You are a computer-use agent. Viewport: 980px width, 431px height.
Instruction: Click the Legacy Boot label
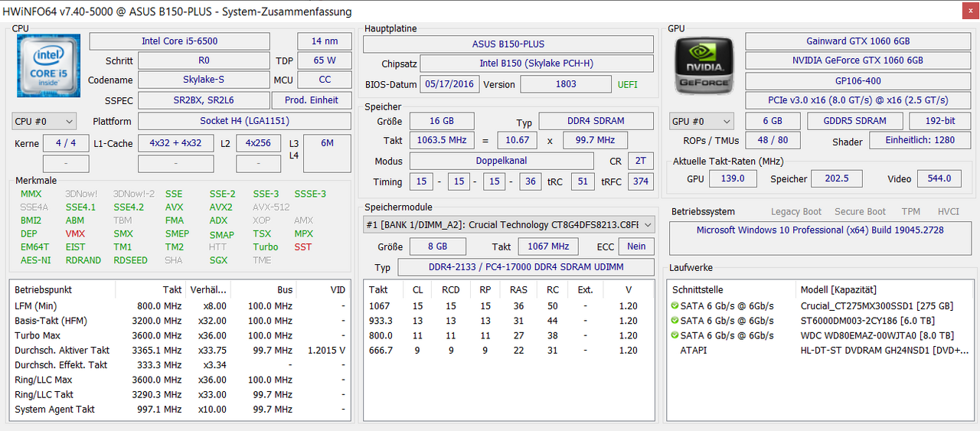[796, 212]
